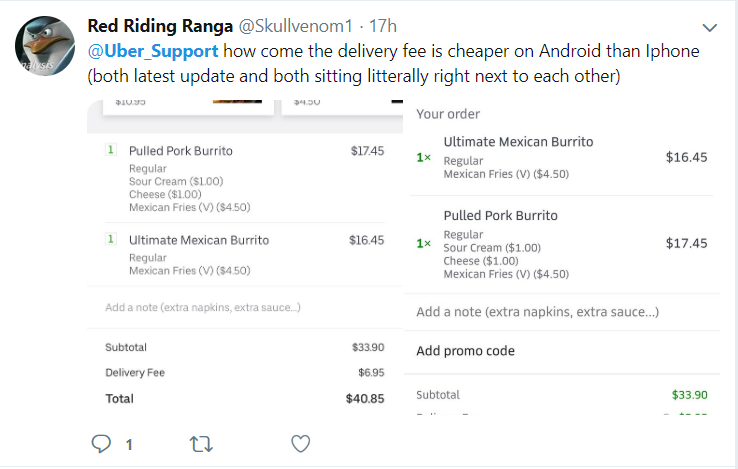Click the reply count number 1

129,445
